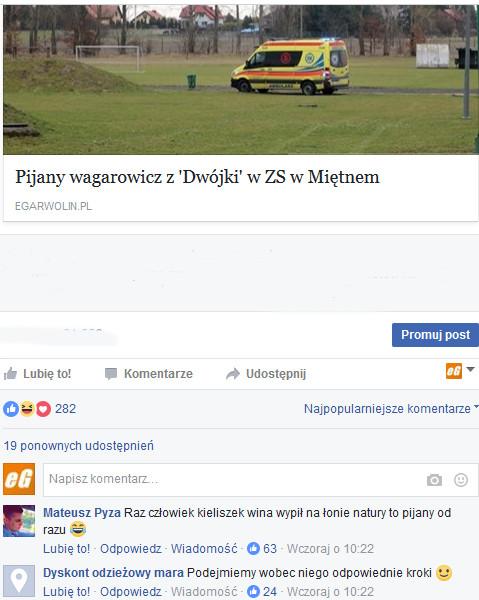Viewport: 479px width, 600px height.
Task: Click the Promuj post button
Action: click(x=435, y=335)
